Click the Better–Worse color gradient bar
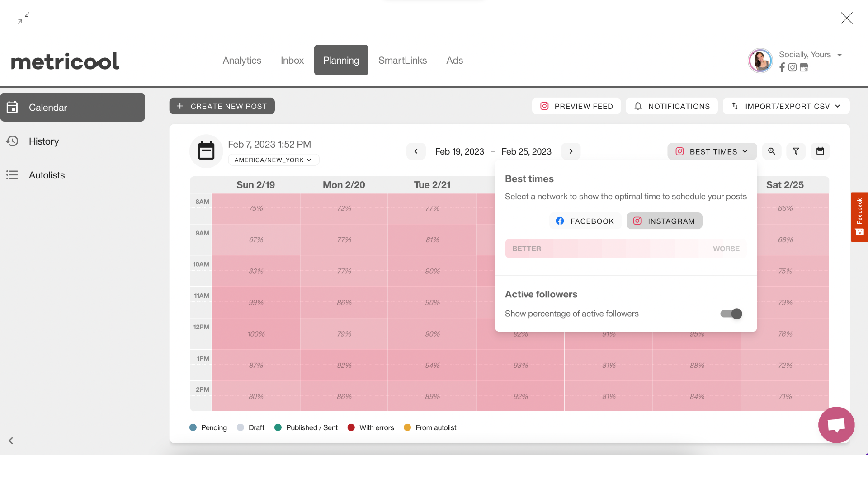This screenshot has width=868, height=488. point(625,249)
